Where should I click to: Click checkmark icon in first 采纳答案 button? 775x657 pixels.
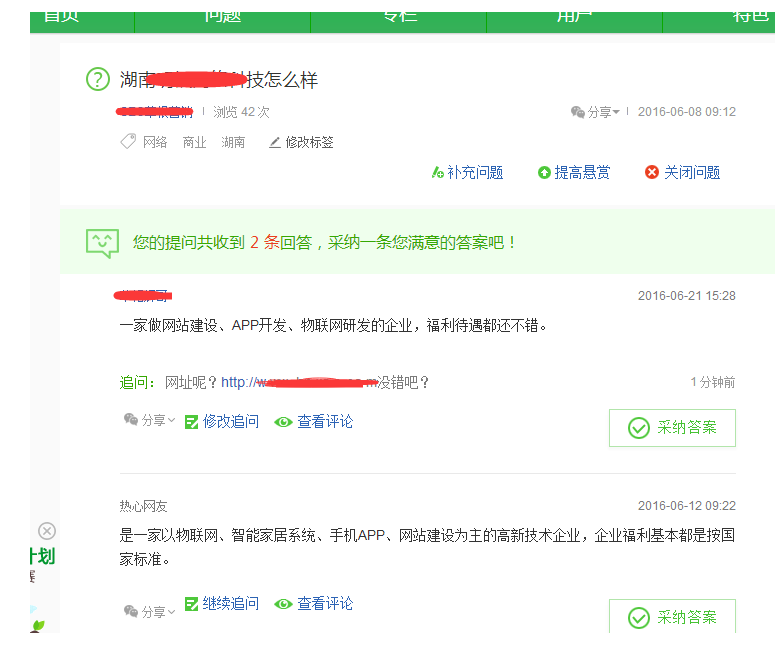(639, 428)
